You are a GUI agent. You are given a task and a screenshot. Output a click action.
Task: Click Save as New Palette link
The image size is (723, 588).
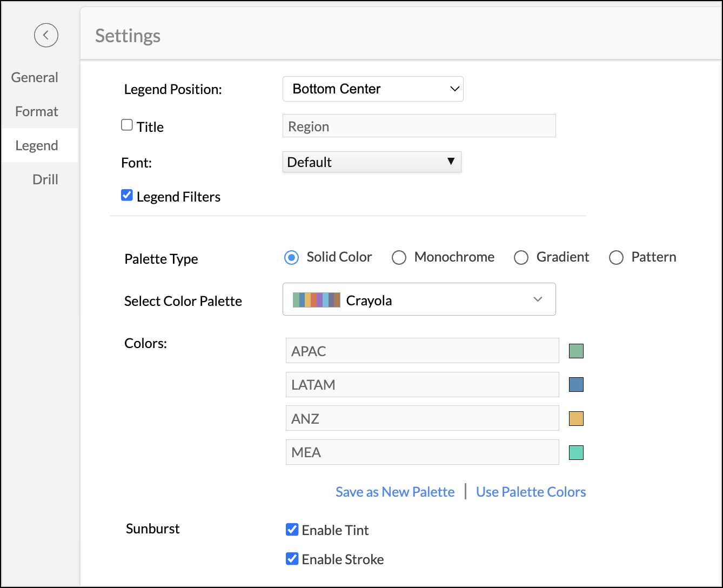click(395, 492)
